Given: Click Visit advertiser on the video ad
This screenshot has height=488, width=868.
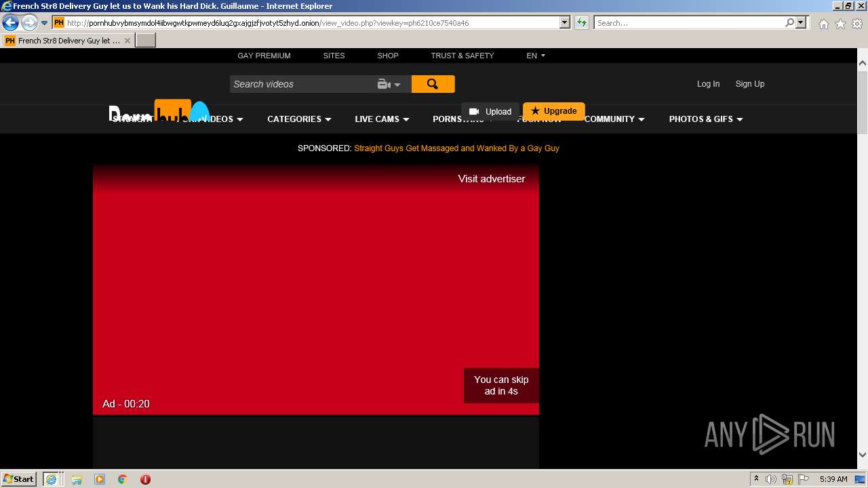Looking at the screenshot, I should (492, 179).
